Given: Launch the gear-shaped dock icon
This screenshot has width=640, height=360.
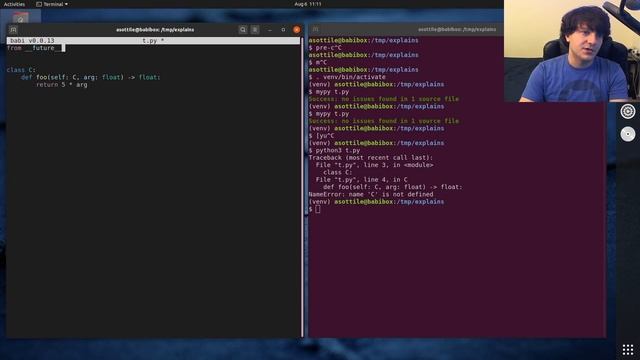Looking at the screenshot, I should [x=628, y=111].
